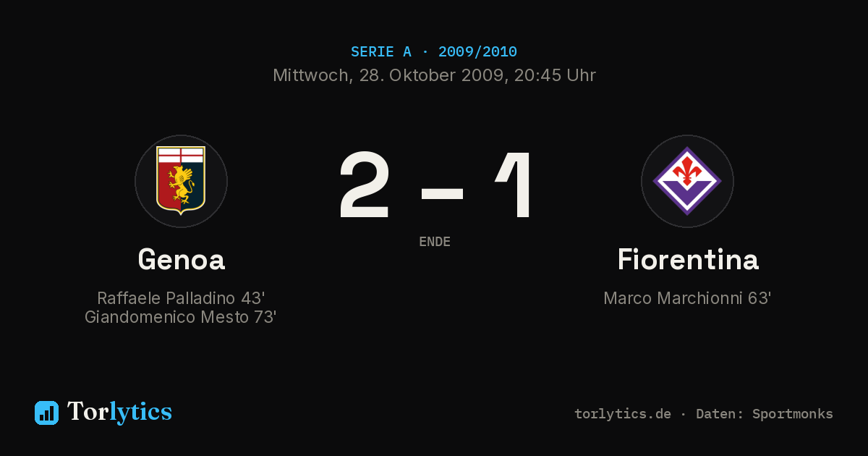The width and height of the screenshot is (868, 456).
Task: Select the Fiorentina team name
Action: (x=688, y=260)
